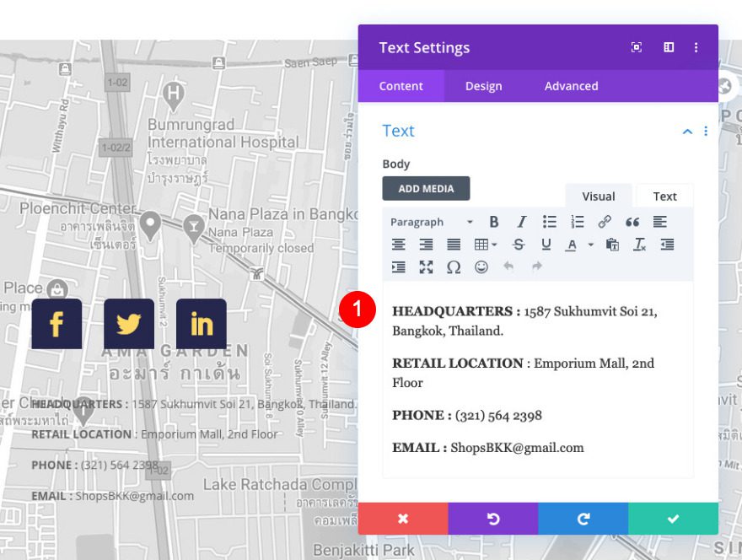This screenshot has height=560, width=742.
Task: Toggle bold formatting in editor toolbar
Action: coord(494,222)
